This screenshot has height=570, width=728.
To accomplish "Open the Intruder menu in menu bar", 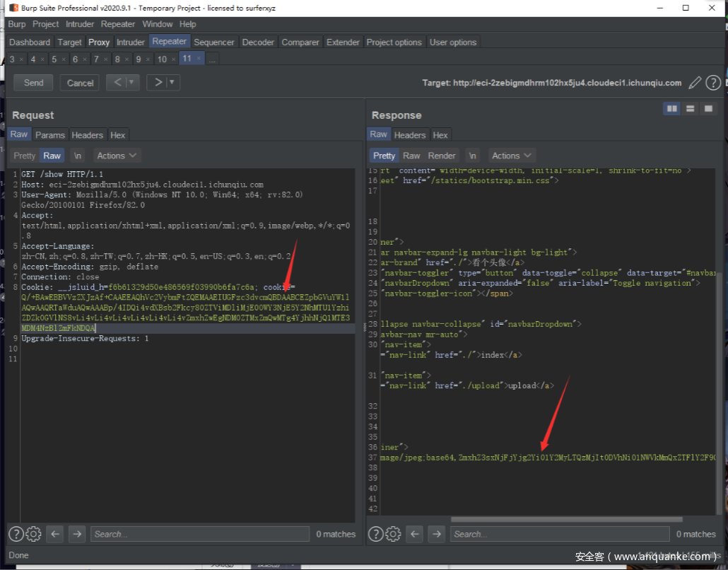I will 80,24.
